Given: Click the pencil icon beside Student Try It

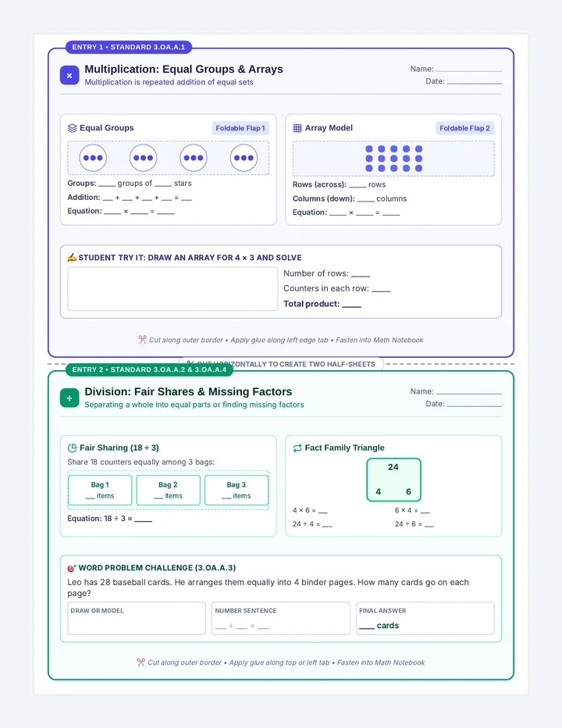Looking at the screenshot, I should coord(72,257).
